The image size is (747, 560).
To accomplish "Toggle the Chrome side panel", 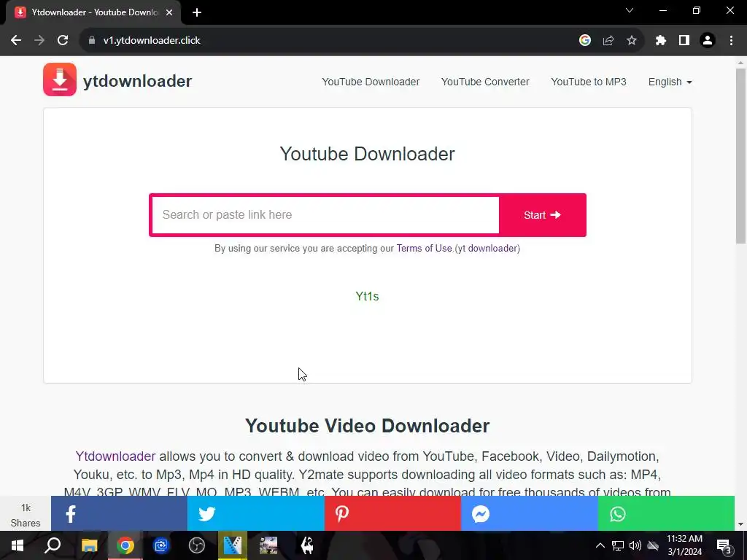I will point(684,41).
